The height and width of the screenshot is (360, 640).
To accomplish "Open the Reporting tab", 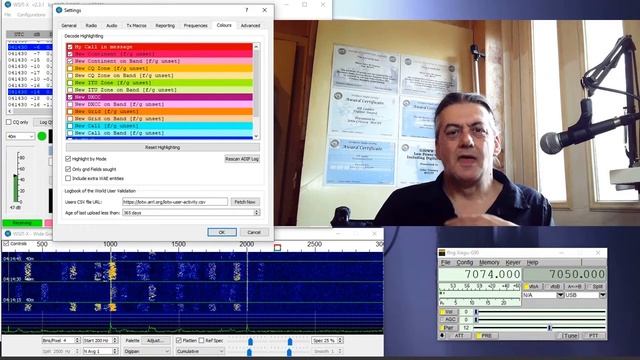I will [165, 26].
